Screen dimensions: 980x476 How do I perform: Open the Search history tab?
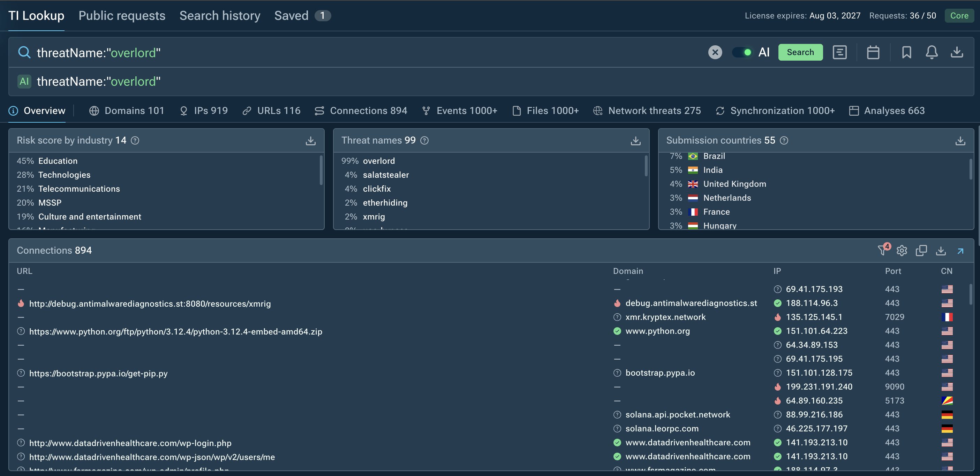pos(220,16)
